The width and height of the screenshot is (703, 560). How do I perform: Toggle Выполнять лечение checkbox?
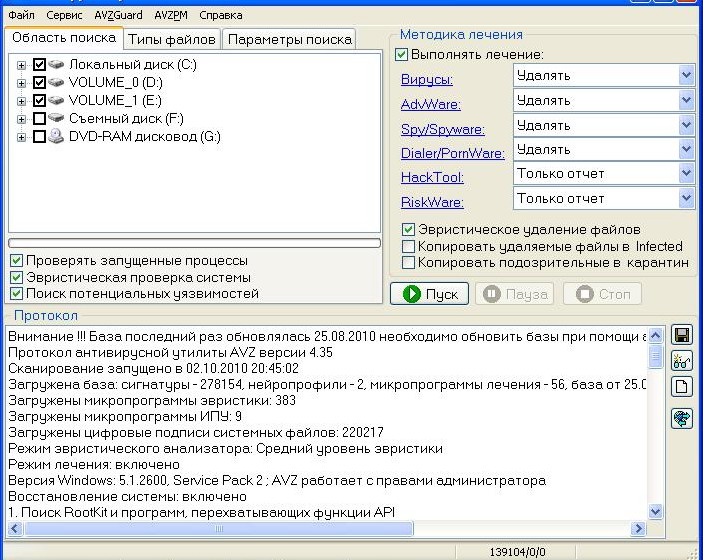pos(401,55)
